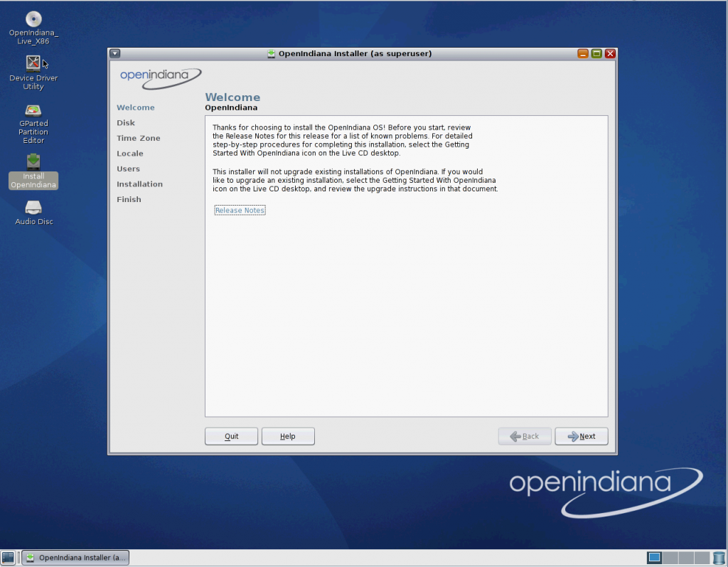Select the Locale step in sidebar
This screenshot has height=567, width=728.
(x=130, y=154)
